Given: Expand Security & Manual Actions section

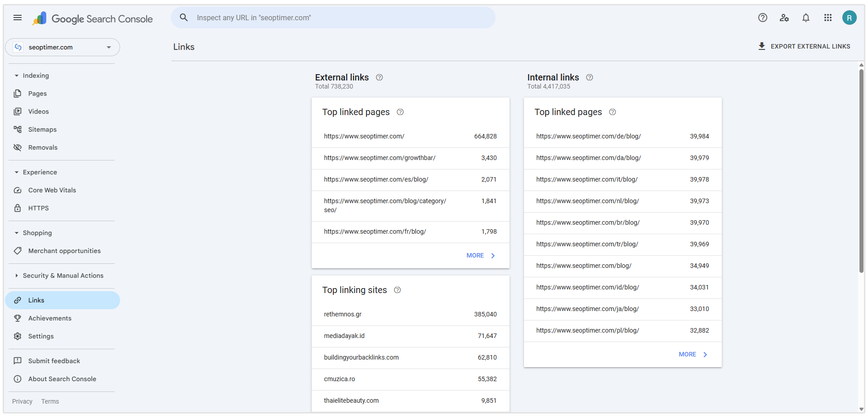Looking at the screenshot, I should click(x=17, y=276).
